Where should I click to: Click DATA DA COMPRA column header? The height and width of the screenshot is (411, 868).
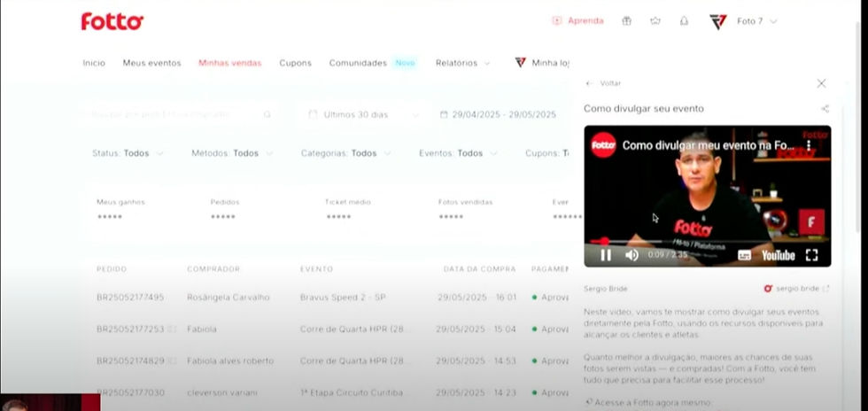click(x=479, y=269)
